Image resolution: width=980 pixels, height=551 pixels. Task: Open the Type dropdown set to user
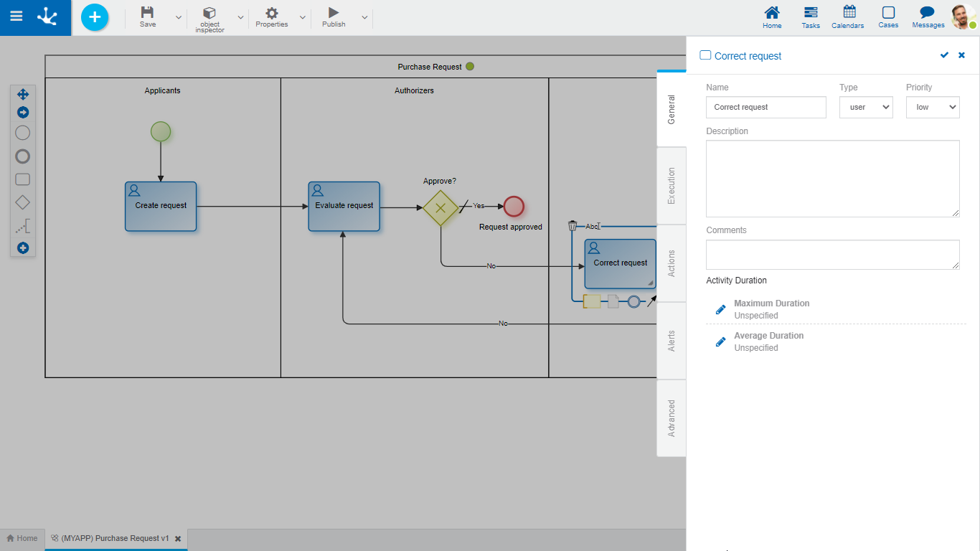[x=866, y=108]
